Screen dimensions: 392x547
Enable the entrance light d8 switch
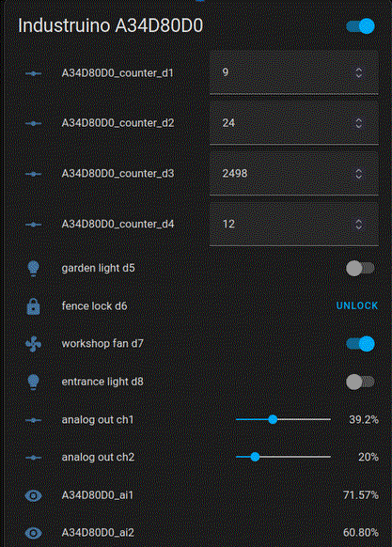[x=360, y=382]
